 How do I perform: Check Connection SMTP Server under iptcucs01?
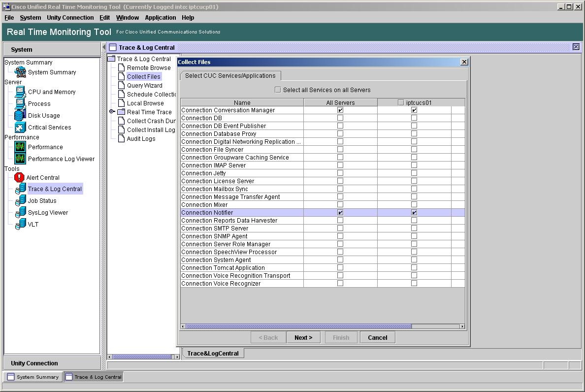pyautogui.click(x=414, y=229)
